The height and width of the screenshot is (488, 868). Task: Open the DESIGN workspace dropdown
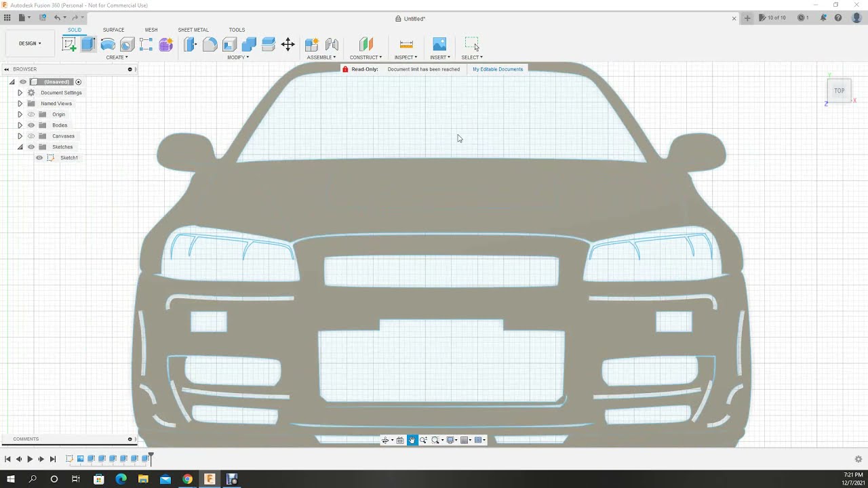click(x=30, y=43)
